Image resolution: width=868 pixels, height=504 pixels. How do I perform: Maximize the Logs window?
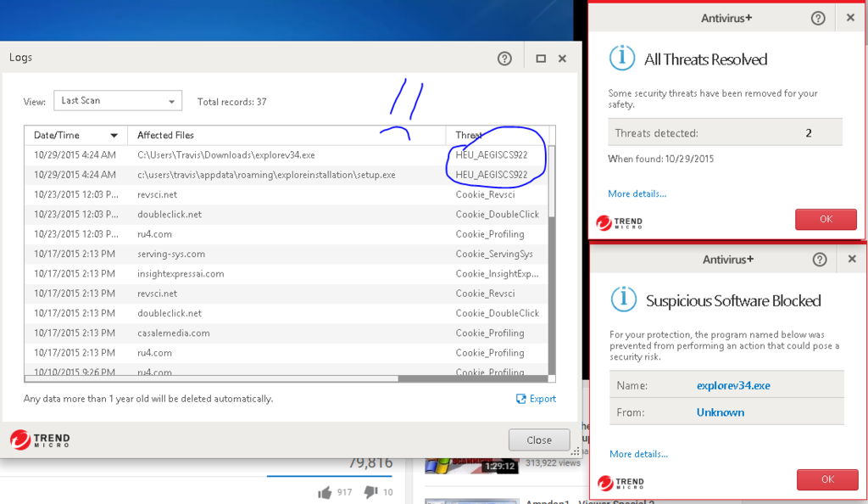pos(541,59)
